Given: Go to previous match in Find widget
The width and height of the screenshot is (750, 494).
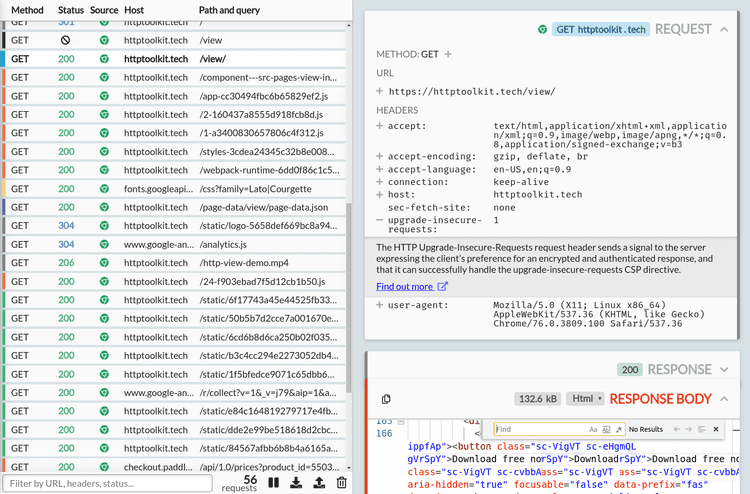Looking at the screenshot, I should [675, 429].
